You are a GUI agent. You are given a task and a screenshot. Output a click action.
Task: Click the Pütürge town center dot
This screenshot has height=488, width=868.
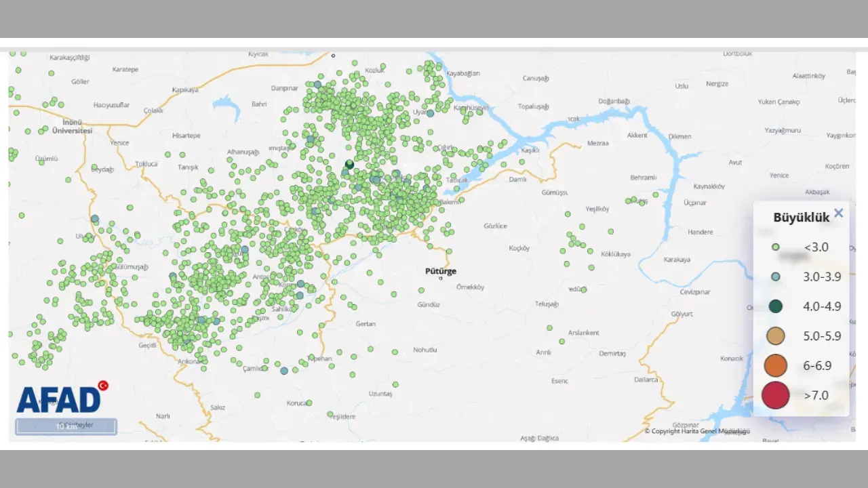(x=441, y=279)
